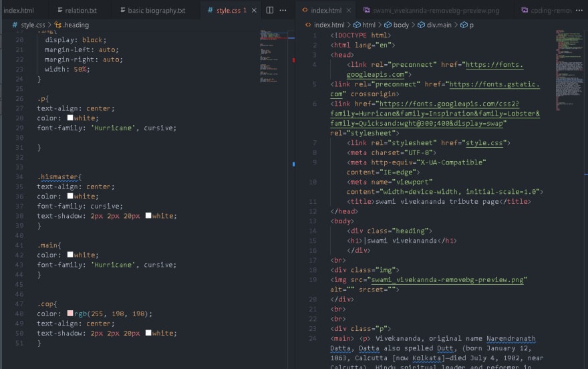This screenshot has height=369, width=588.
Task: Select html element in right breadcrumb
Action: 368,25
